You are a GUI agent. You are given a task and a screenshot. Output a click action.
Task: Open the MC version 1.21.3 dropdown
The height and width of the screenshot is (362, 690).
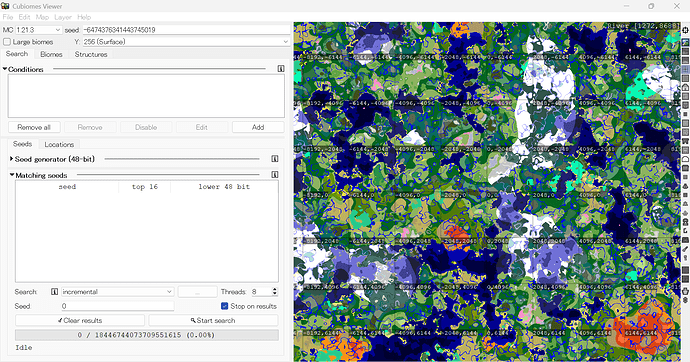point(39,30)
